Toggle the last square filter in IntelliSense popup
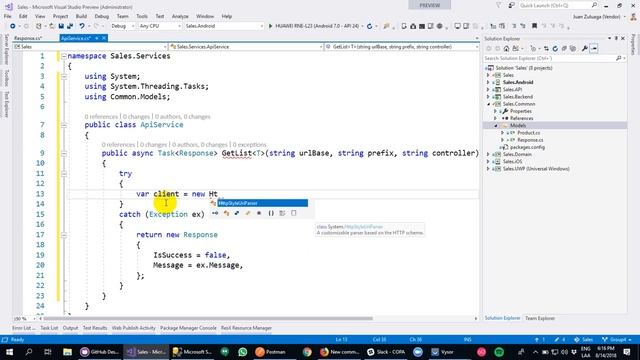The image size is (640, 360). 293,213
